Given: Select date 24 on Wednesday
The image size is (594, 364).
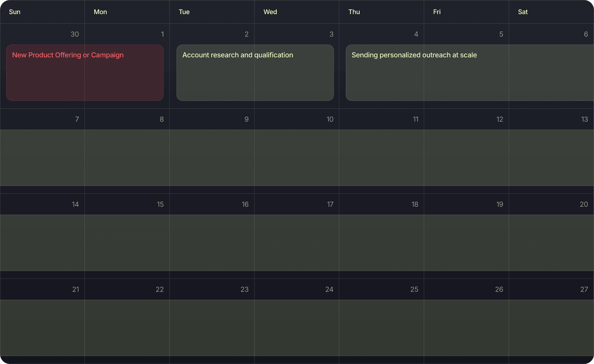Looking at the screenshot, I should tap(329, 289).
